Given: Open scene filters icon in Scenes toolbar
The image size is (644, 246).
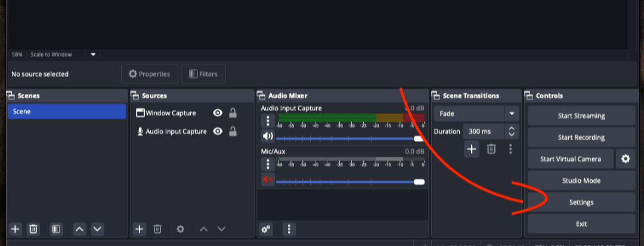Looking at the screenshot, I should [55, 229].
